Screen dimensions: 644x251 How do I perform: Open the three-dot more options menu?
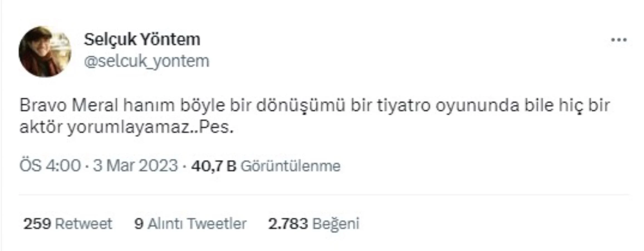pyautogui.click(x=619, y=40)
